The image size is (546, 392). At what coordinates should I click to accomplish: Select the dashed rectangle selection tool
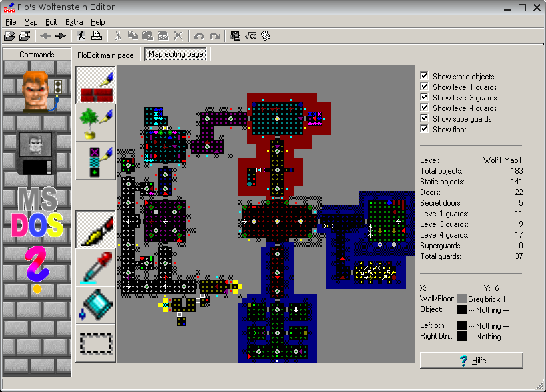tap(96, 343)
